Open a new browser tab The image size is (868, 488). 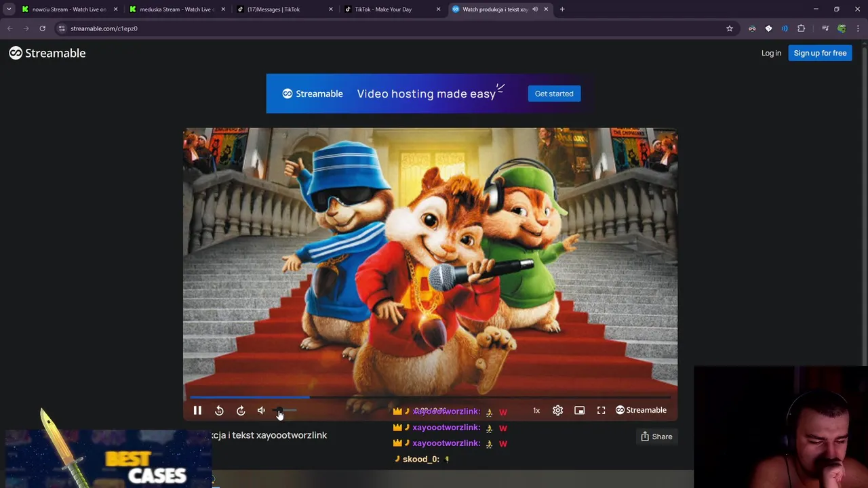562,9
